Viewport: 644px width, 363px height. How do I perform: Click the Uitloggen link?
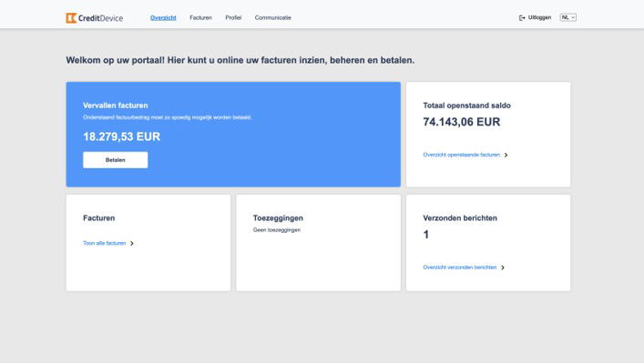539,17
